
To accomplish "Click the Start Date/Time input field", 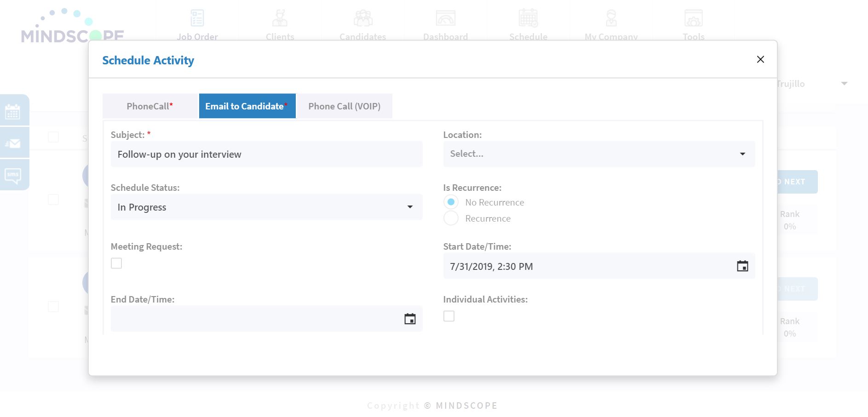I will pos(599,266).
